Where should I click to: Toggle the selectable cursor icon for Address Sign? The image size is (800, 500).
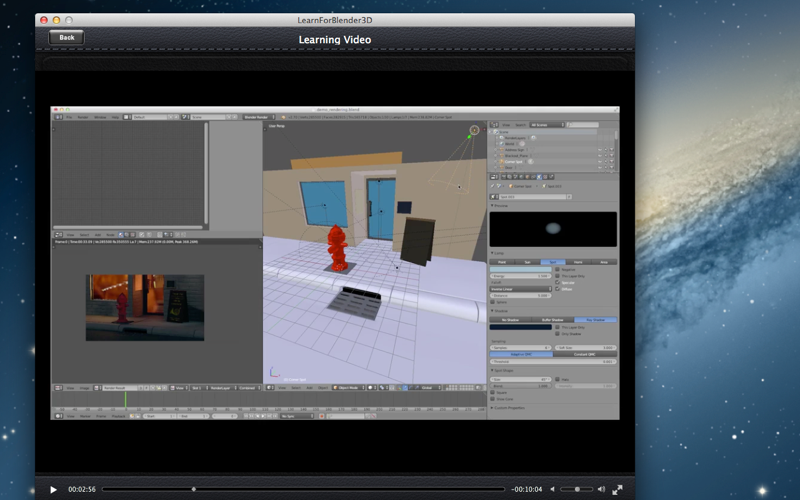point(606,150)
